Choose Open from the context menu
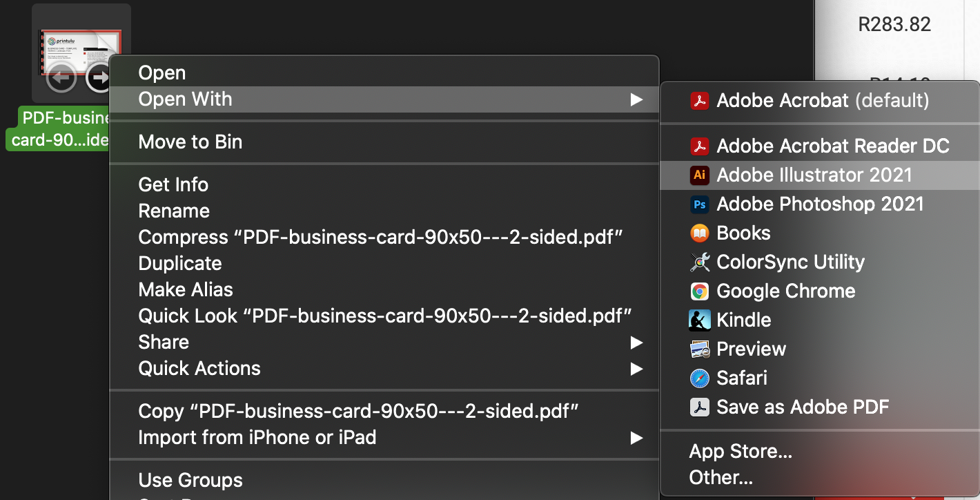This screenshot has width=980, height=500. (384, 73)
